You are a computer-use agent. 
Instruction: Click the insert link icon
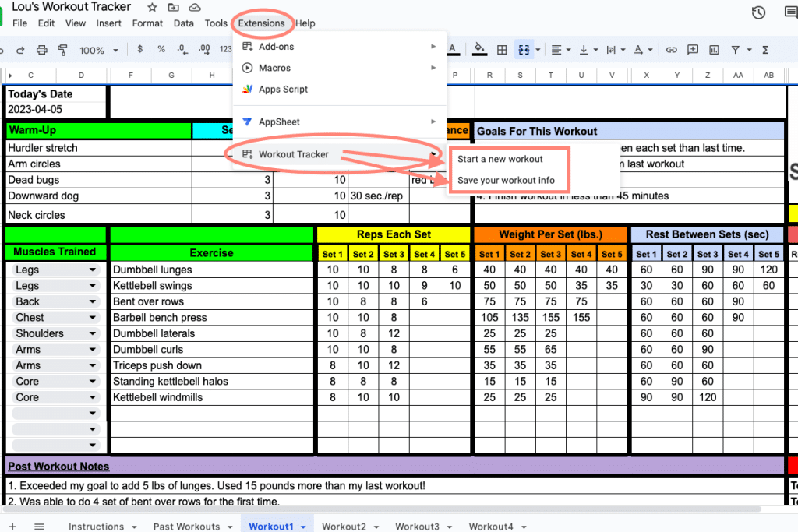point(671,50)
